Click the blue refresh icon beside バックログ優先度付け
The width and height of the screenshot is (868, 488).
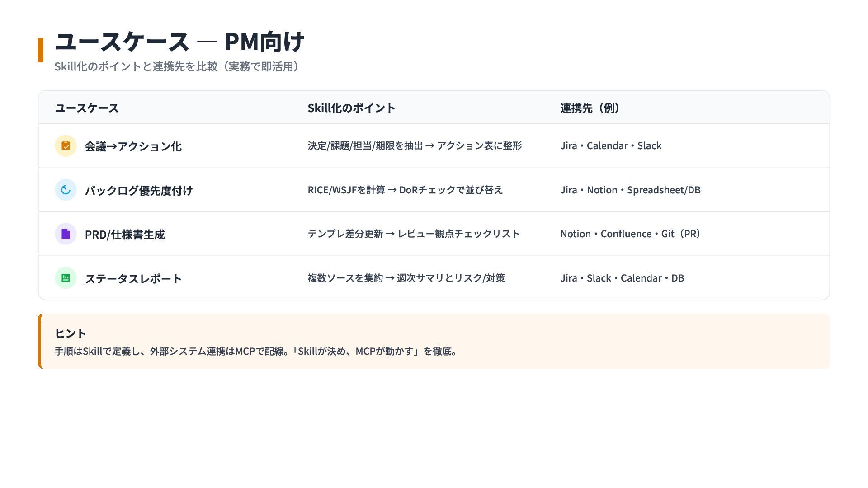click(66, 190)
